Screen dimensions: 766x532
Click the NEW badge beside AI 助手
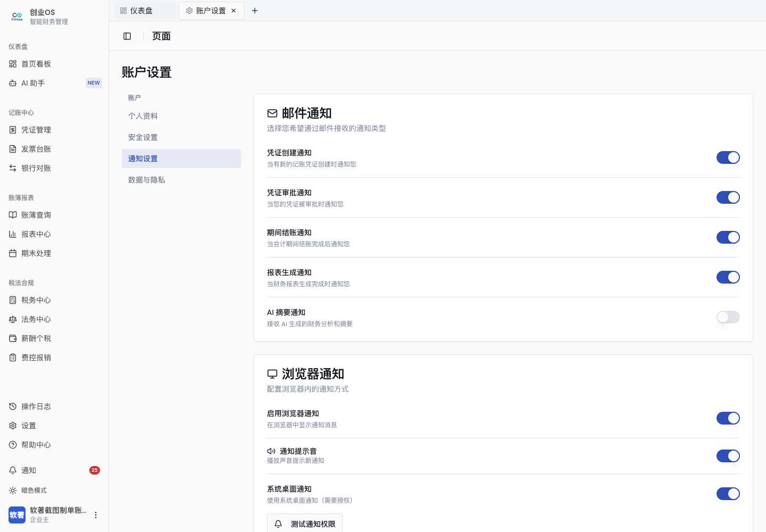coord(94,83)
